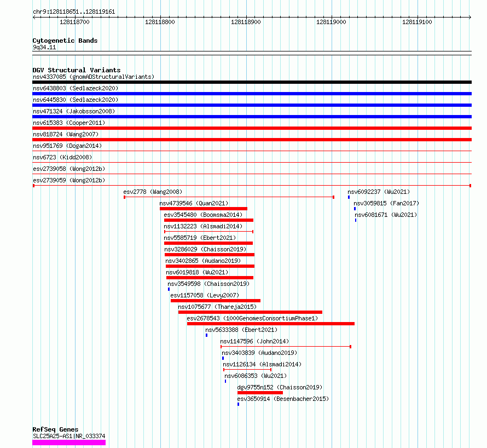Click the Cytogenetic Bands track title

(x=65, y=41)
